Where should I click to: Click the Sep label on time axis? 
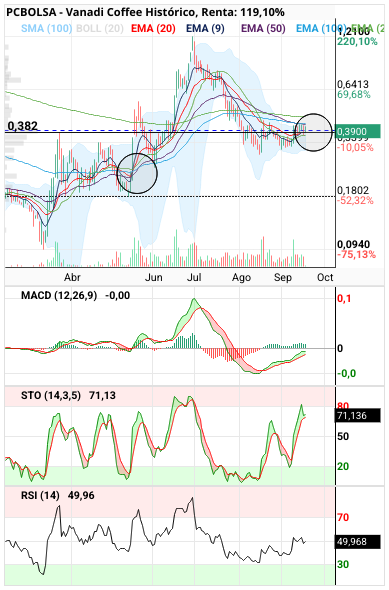pos(283,278)
